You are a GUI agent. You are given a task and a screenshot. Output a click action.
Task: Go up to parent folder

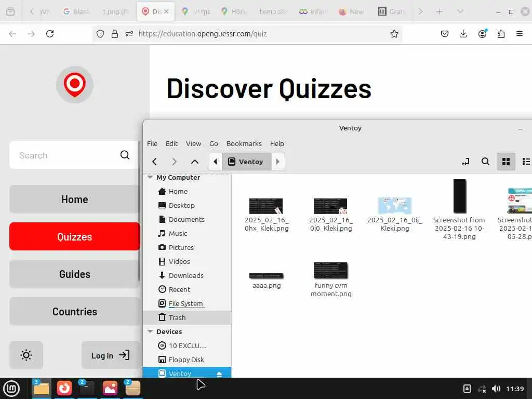tap(195, 162)
